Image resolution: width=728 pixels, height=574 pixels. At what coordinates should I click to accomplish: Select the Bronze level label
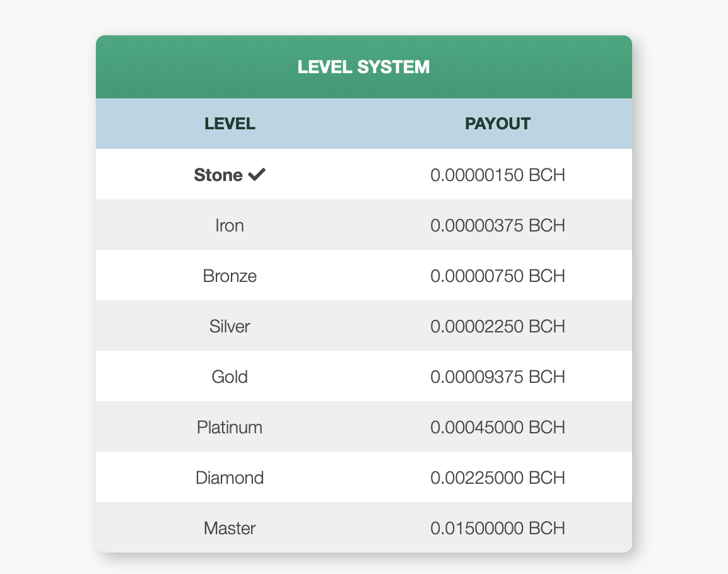(230, 276)
